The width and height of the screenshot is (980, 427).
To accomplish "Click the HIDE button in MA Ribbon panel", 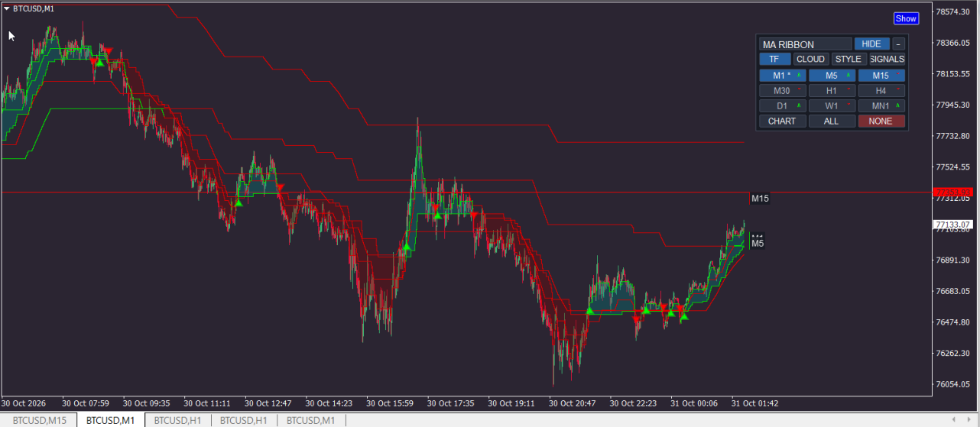I will tap(871, 44).
